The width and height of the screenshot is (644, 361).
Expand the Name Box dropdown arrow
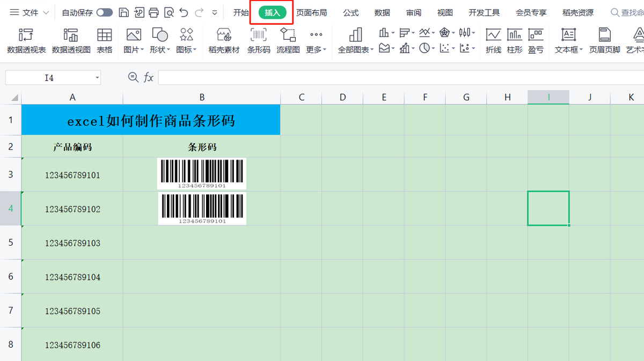(x=97, y=78)
